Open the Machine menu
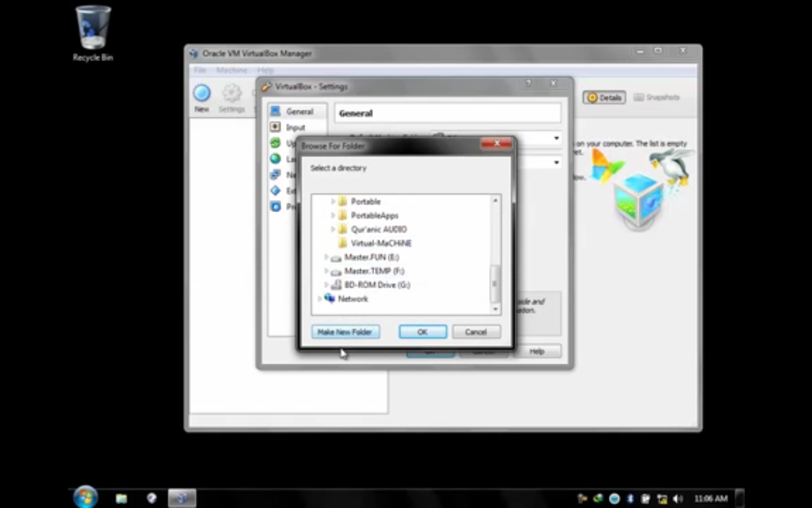 coord(232,70)
